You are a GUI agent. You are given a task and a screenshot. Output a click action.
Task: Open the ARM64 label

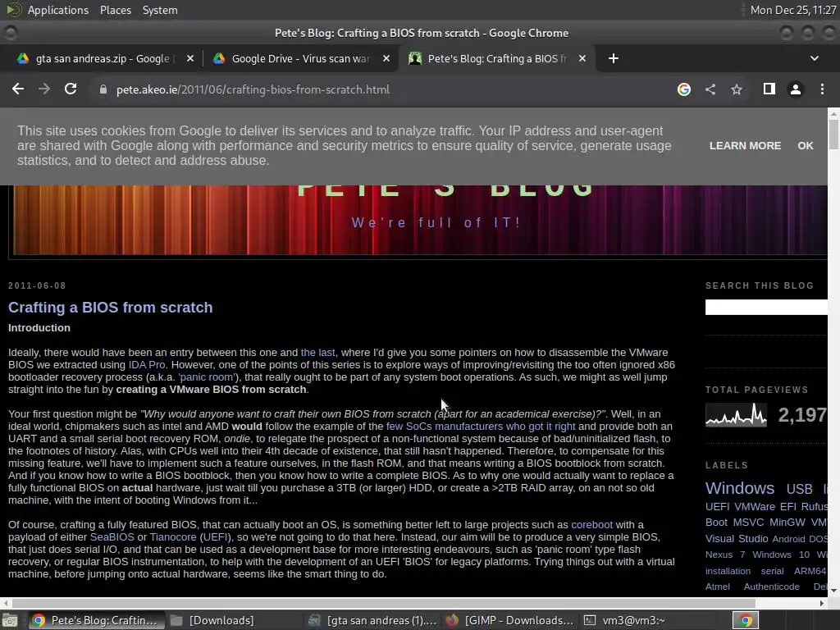810,571
